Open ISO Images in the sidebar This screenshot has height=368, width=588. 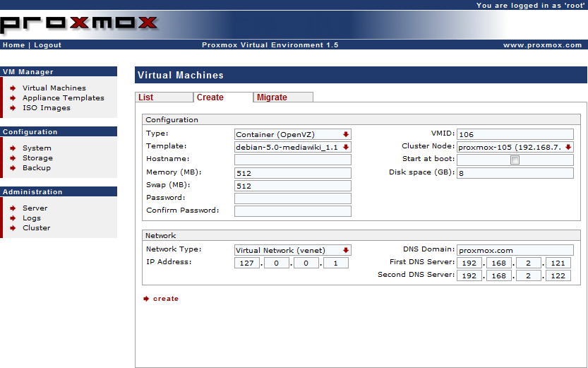[47, 108]
